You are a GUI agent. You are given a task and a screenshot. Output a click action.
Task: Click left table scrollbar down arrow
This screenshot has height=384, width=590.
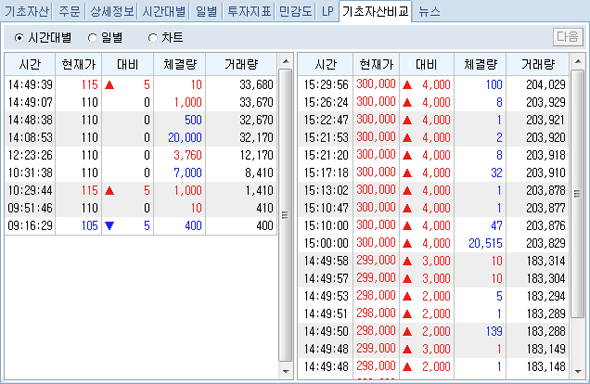point(286,372)
